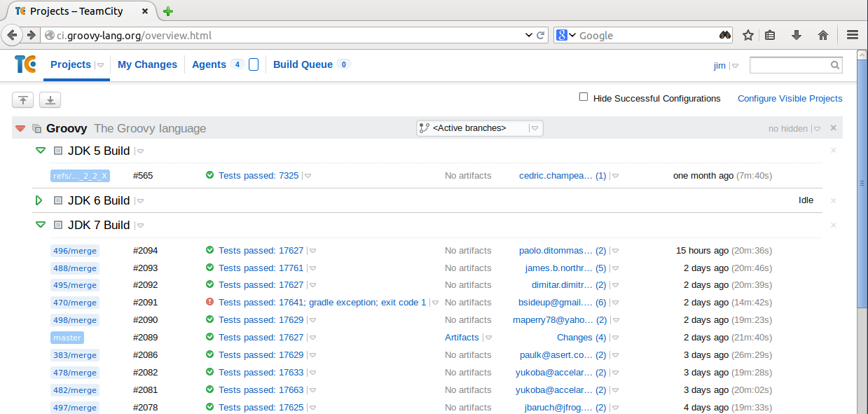Bookmark this page with the star icon
868x414 pixels.
(x=748, y=35)
